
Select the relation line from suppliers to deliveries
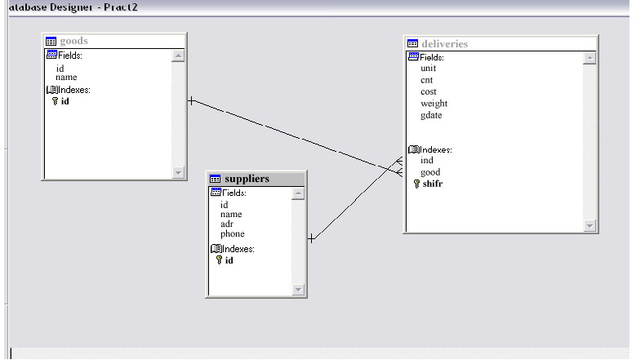pos(351,204)
